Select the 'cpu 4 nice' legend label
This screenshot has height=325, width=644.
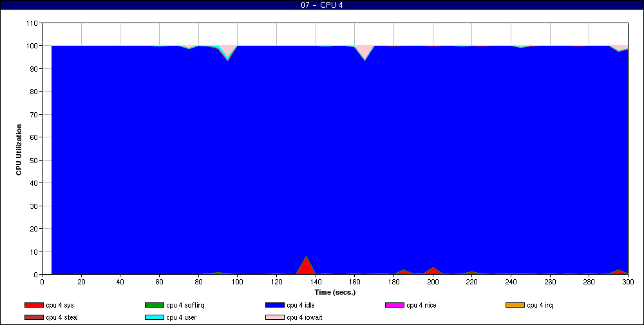pos(421,305)
